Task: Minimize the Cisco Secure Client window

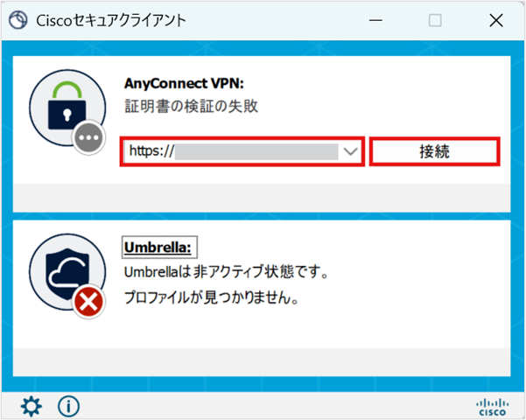Action: 375,20
